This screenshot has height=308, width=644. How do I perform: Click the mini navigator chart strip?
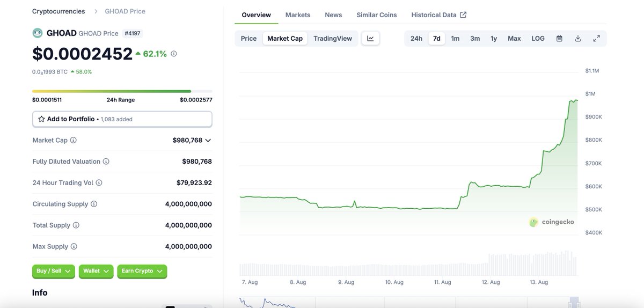[x=408, y=303]
